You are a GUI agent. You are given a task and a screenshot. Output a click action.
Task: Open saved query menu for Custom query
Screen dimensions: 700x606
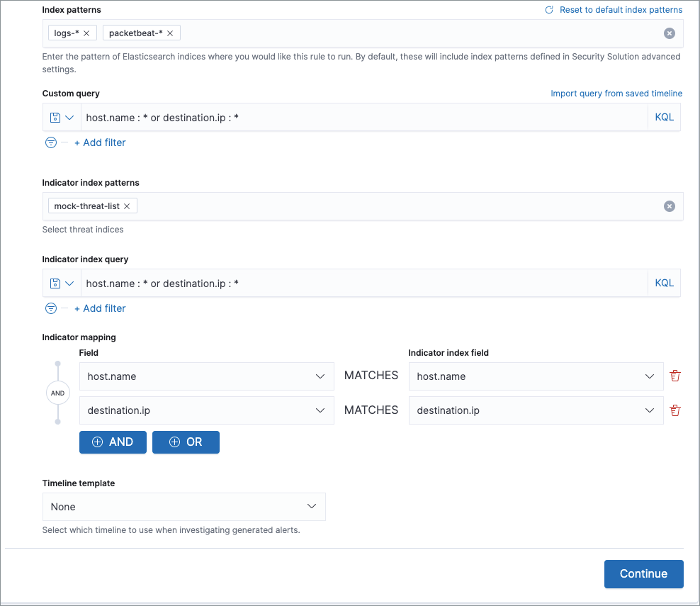[x=62, y=118]
